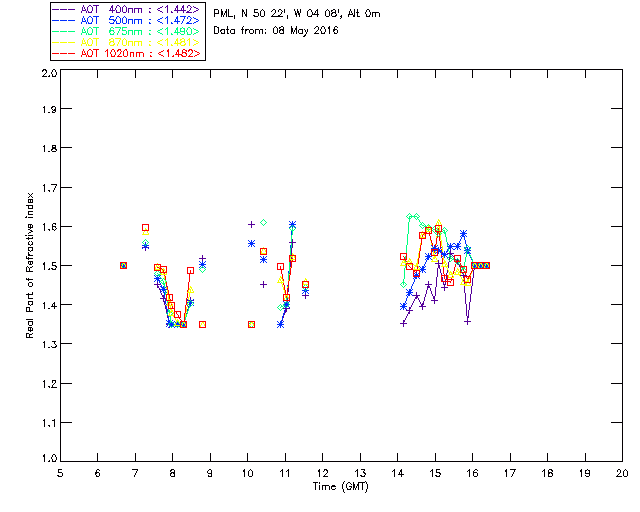Screen dimensions: 640x512
Task: Click the PML station location title text
Action: (297, 14)
